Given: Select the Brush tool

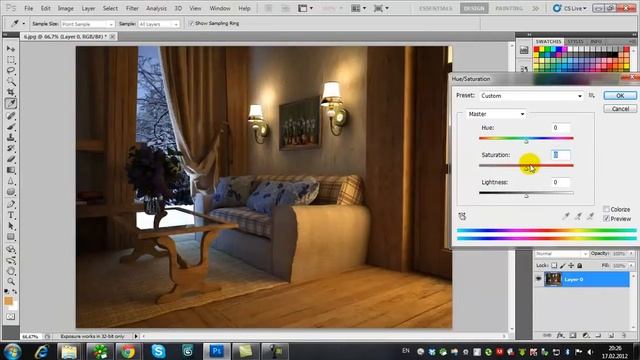Looking at the screenshot, I should click(x=11, y=127).
